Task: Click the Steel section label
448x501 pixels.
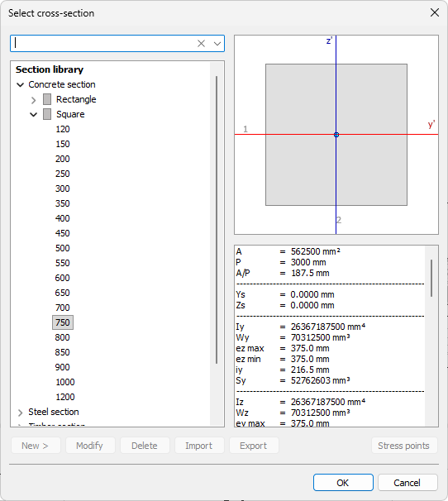Action: [x=54, y=412]
